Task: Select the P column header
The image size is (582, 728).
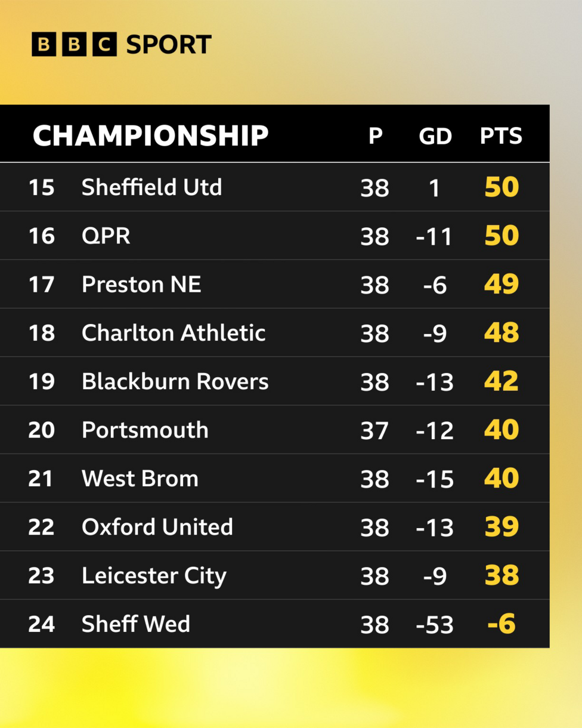Action: coord(375,136)
